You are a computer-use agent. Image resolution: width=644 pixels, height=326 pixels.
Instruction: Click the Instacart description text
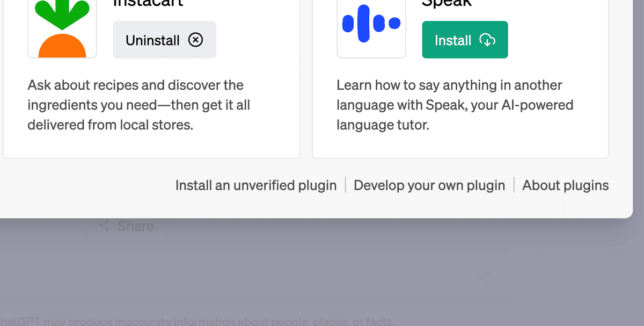point(139,105)
